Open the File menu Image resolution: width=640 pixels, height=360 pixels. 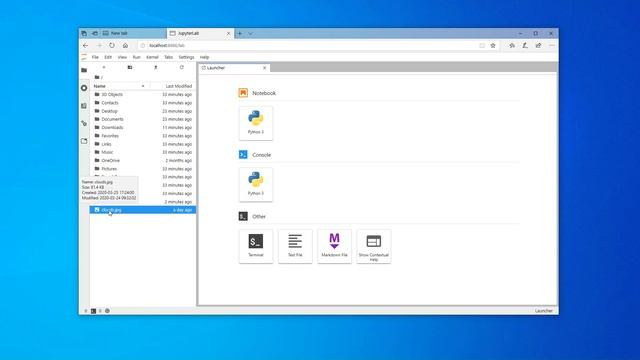pos(95,57)
